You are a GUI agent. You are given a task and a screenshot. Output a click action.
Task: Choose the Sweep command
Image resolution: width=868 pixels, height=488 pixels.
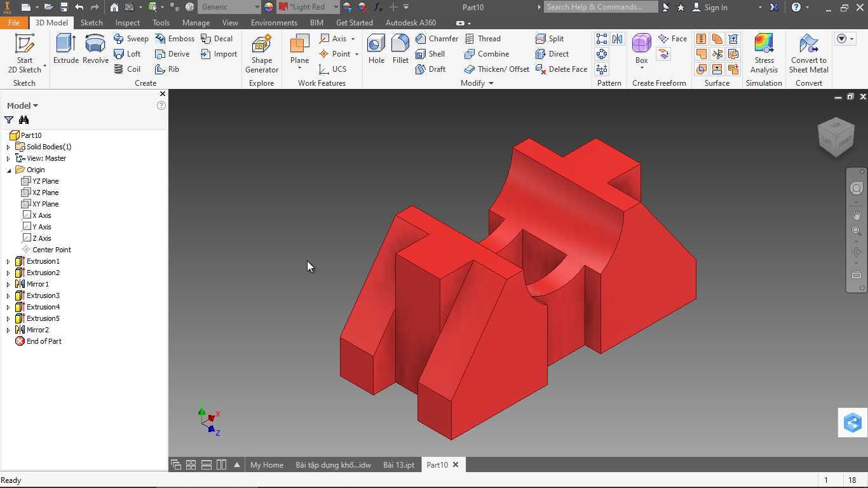pos(131,39)
